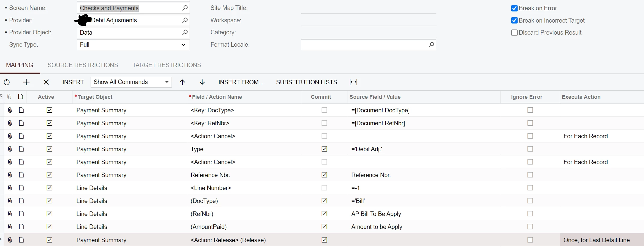Uncheck Break on Incorrect Target

(514, 20)
